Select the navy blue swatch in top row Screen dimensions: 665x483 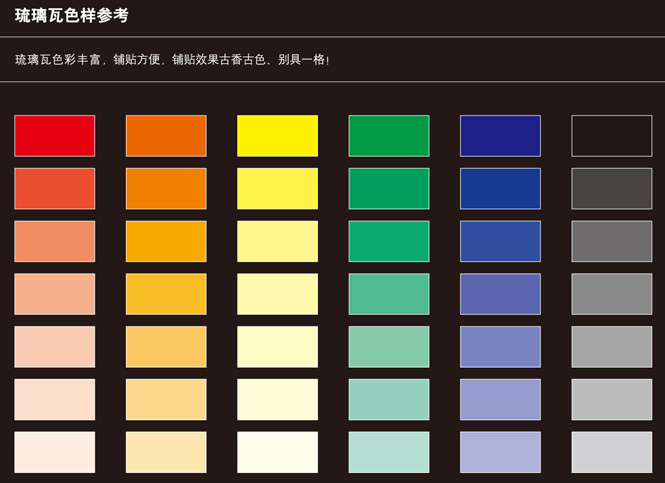(500, 136)
